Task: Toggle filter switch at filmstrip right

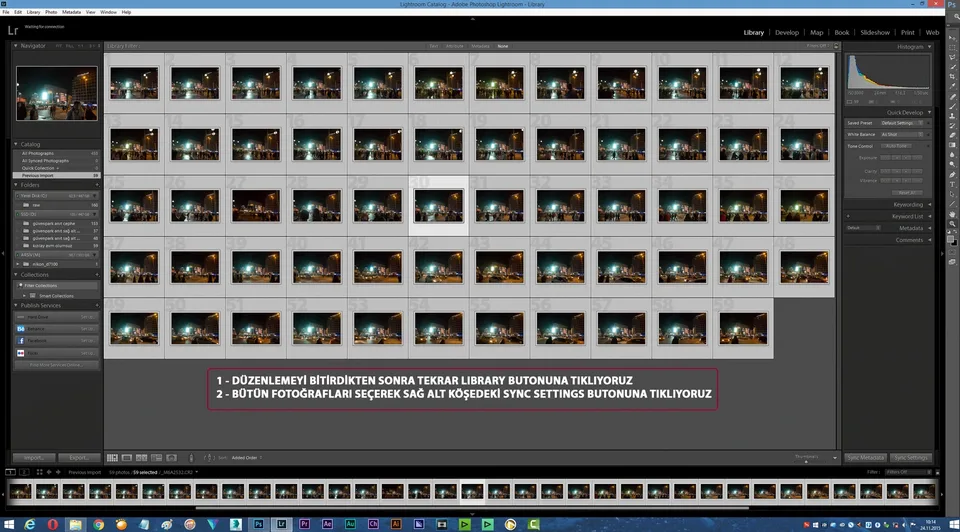Action: (937, 472)
